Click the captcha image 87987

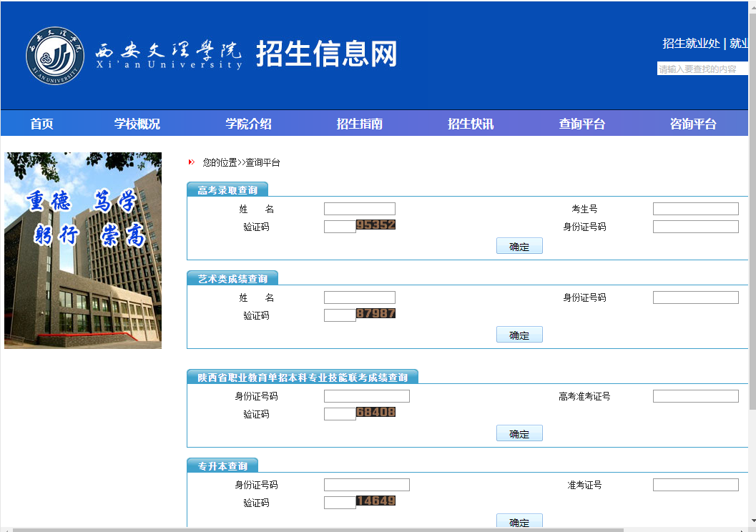(375, 314)
